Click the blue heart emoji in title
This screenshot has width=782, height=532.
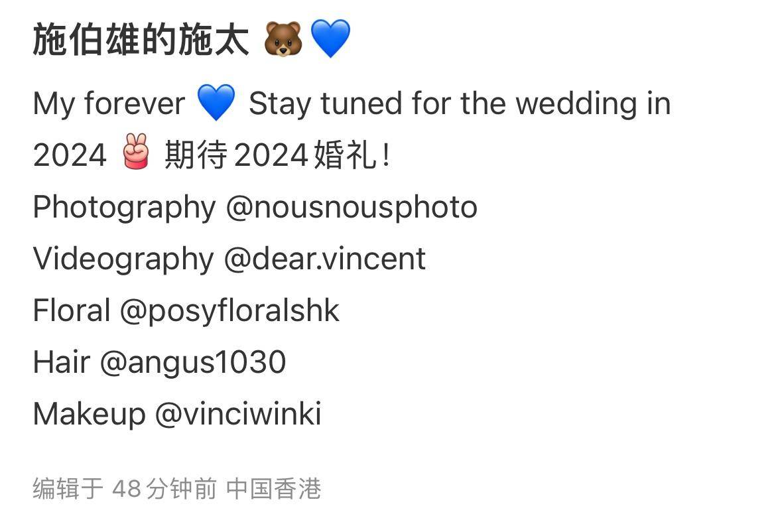pos(330,39)
